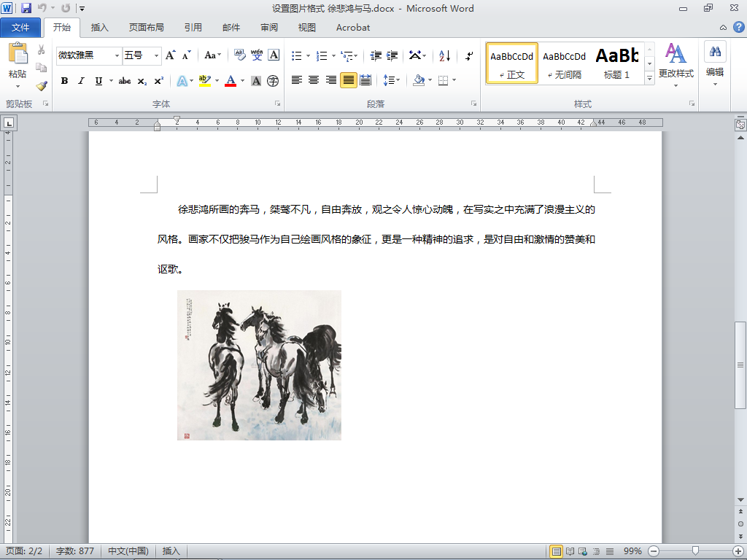Image resolution: width=747 pixels, height=560 pixels.
Task: Center the paragraph text
Action: click(x=314, y=80)
